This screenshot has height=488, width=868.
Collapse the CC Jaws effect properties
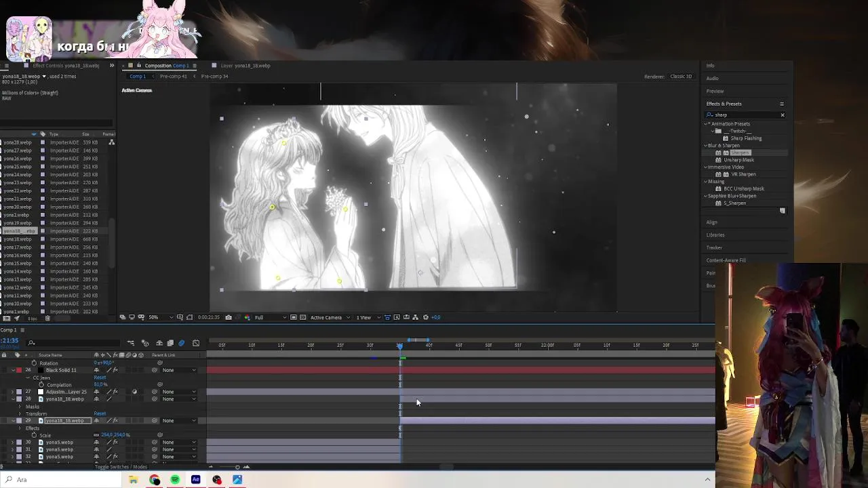click(28, 378)
